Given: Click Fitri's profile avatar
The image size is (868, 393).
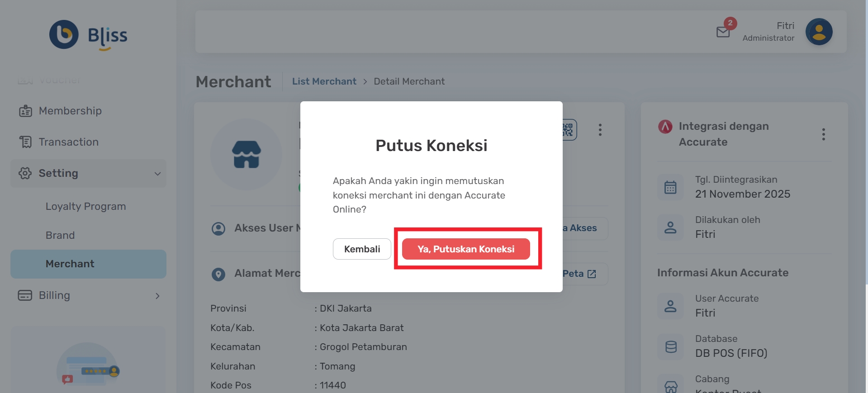Looking at the screenshot, I should [x=819, y=32].
